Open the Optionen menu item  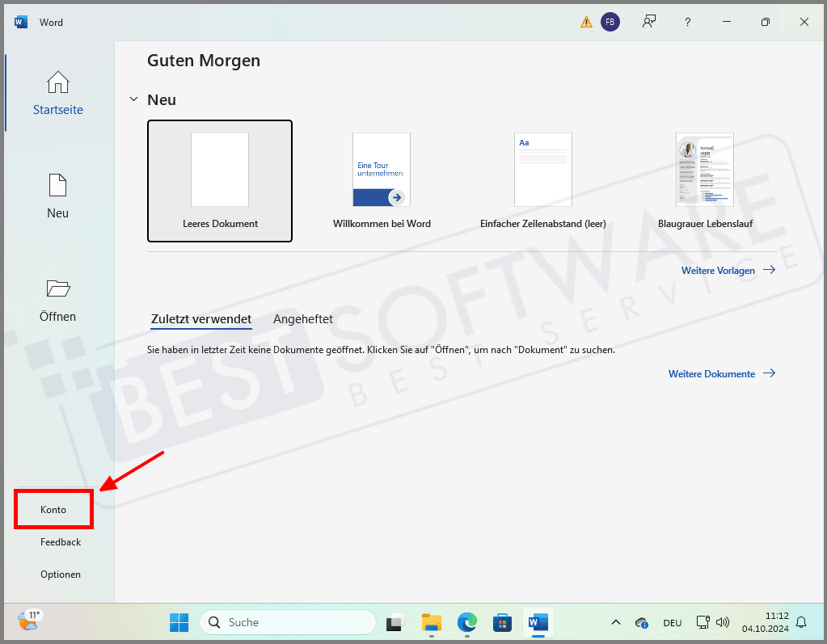click(x=61, y=575)
